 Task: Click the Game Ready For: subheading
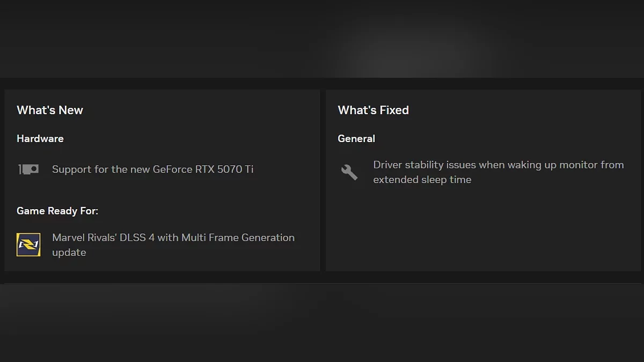pyautogui.click(x=57, y=211)
